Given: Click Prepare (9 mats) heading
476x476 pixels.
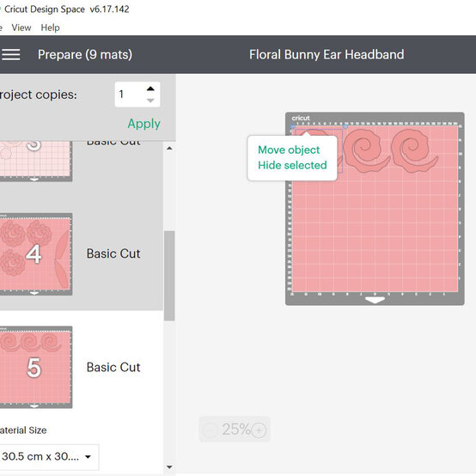Looking at the screenshot, I should pos(85,55).
